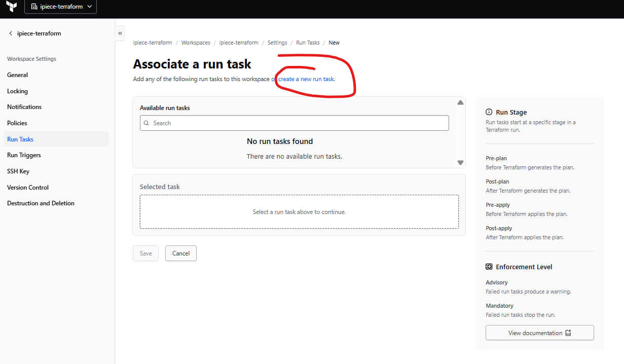Click the Run Tasks breadcrumb

pyautogui.click(x=308, y=43)
